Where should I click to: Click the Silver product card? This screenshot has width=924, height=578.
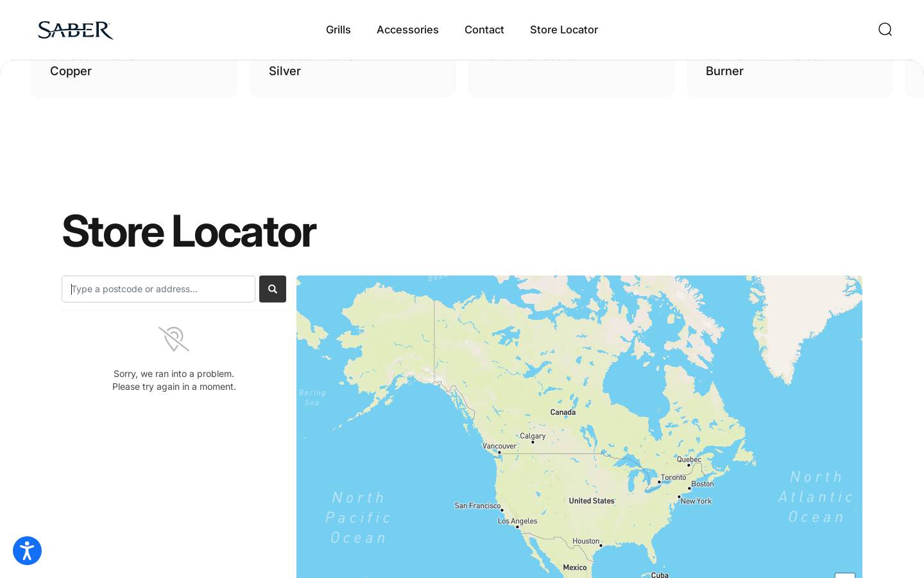[x=353, y=78]
